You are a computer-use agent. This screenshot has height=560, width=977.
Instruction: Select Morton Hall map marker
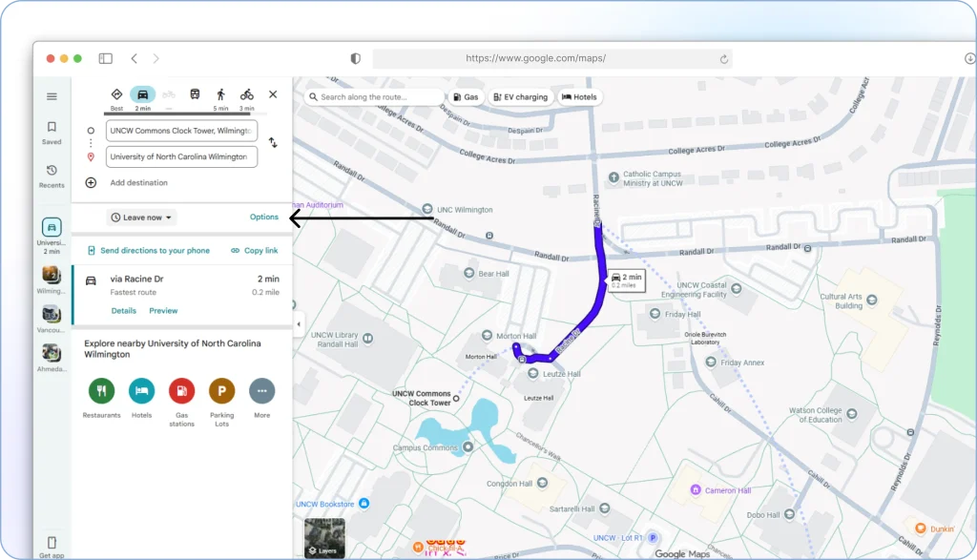488,335
